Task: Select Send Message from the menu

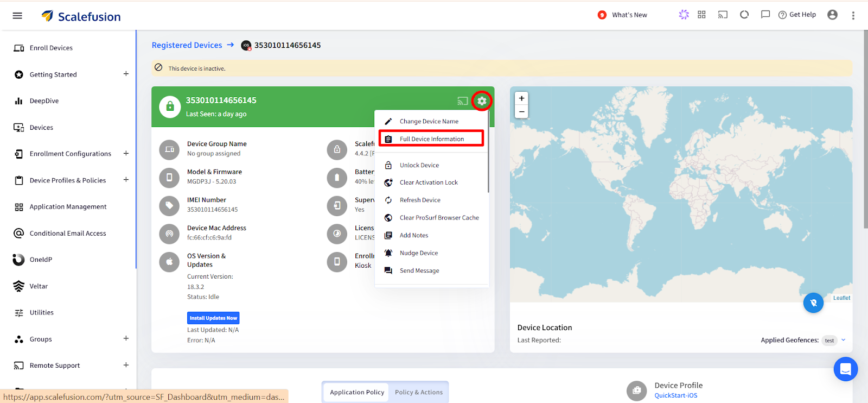Action: pos(432,270)
